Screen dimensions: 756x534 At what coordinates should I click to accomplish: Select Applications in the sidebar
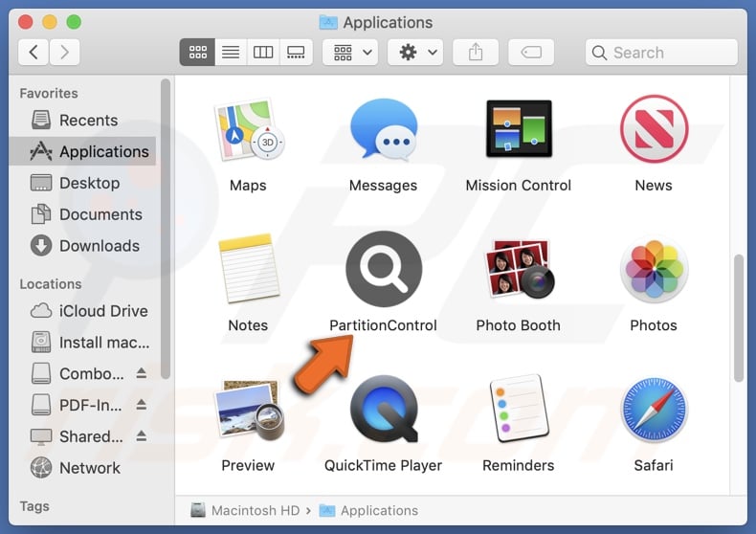82,151
